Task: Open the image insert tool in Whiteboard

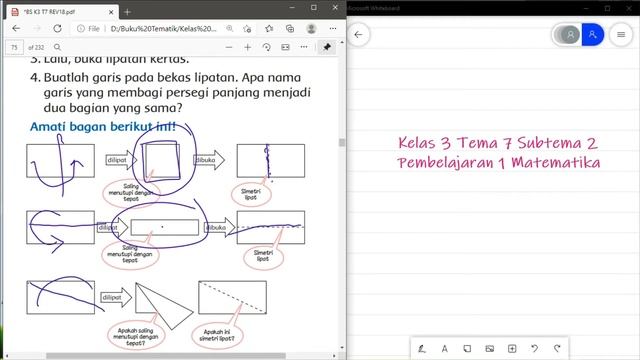Action: [x=489, y=349]
